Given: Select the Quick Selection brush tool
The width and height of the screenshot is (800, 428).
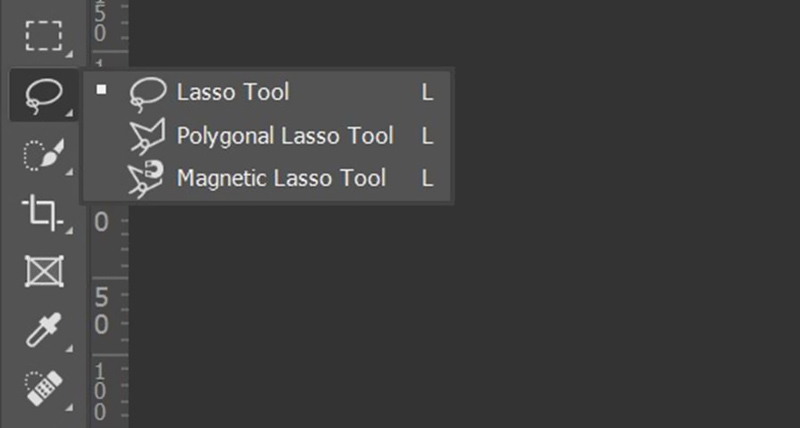Looking at the screenshot, I should (44, 155).
